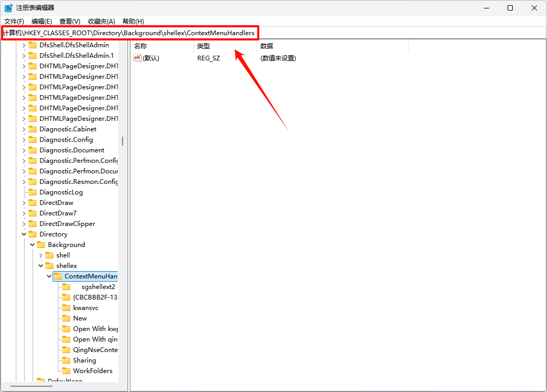Open the 查看(V) menu
This screenshot has height=392, width=547.
click(x=69, y=21)
